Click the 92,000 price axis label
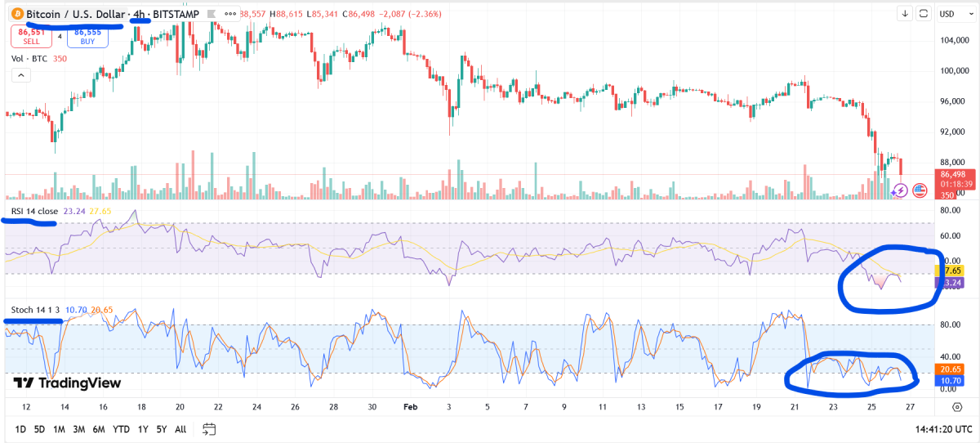This screenshot has width=980, height=443. (x=953, y=132)
